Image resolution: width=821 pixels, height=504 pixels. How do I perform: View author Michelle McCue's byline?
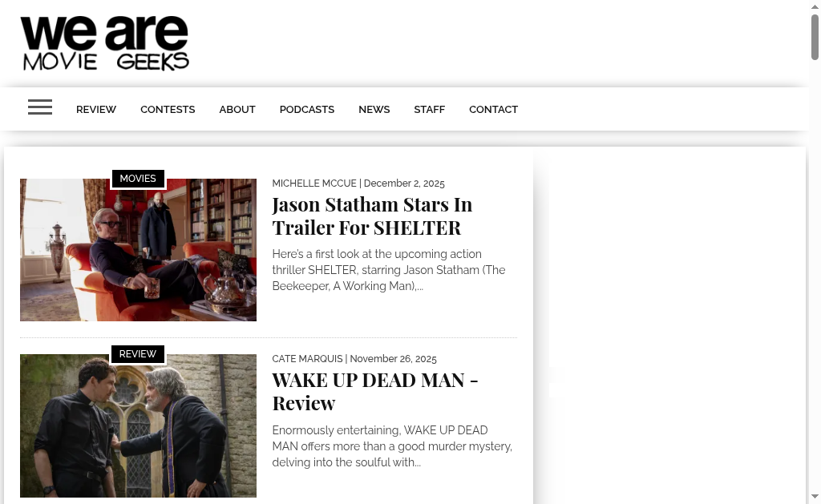point(314,183)
